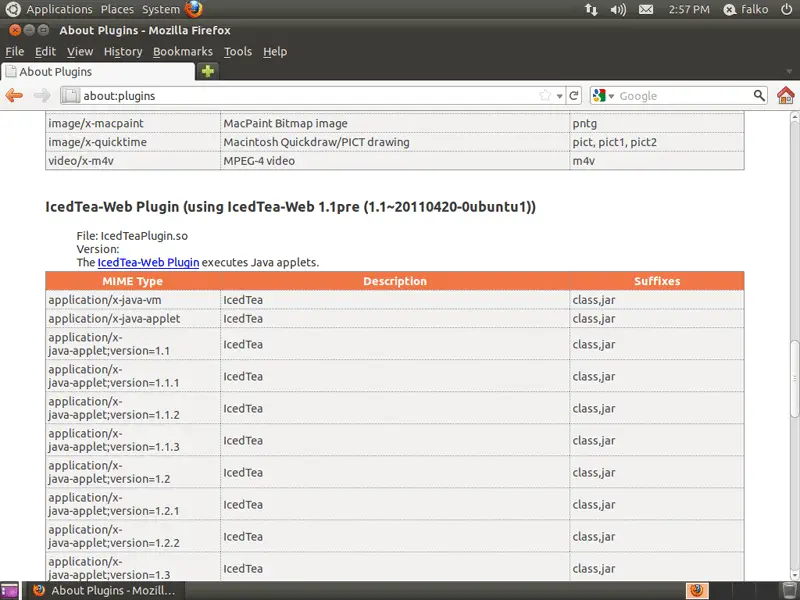Click the show desktop icon in bottom panel
This screenshot has height=600, width=800.
click(9, 591)
